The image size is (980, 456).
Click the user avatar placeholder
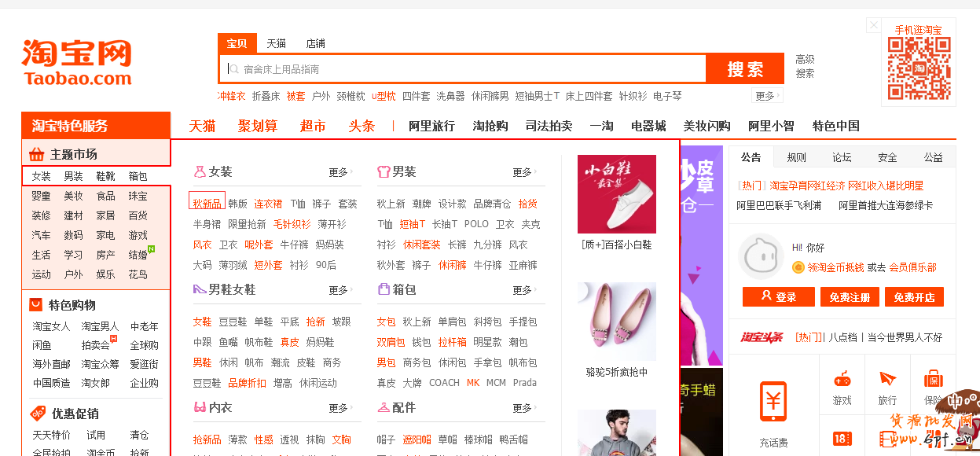point(761,256)
